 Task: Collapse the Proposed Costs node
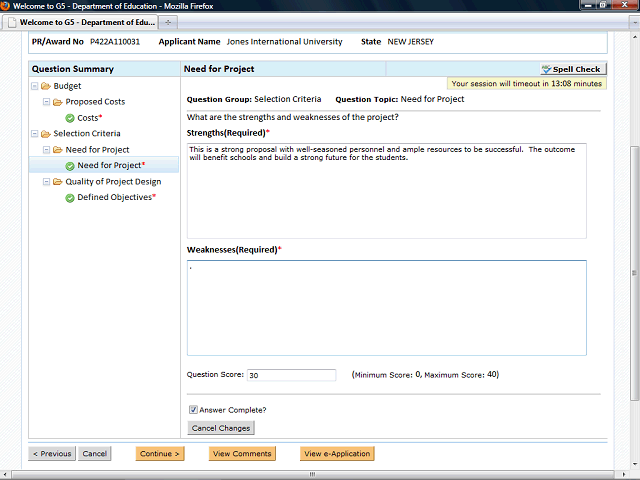pos(47,102)
